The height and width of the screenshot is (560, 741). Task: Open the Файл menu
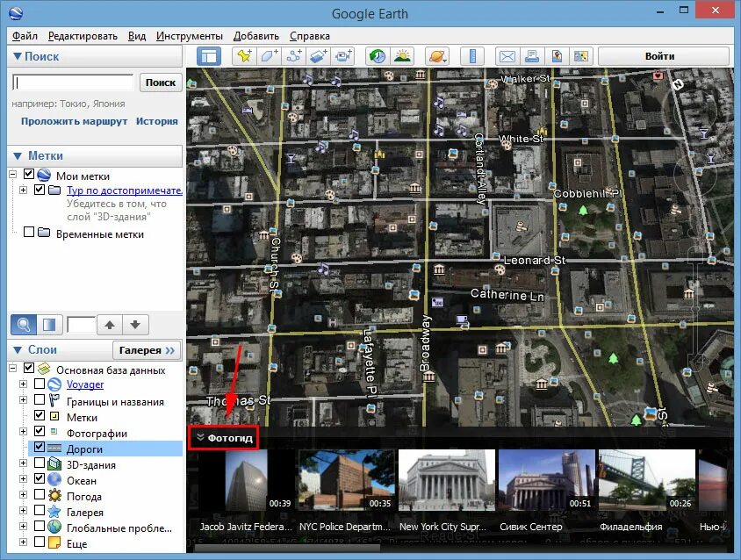tap(25, 36)
